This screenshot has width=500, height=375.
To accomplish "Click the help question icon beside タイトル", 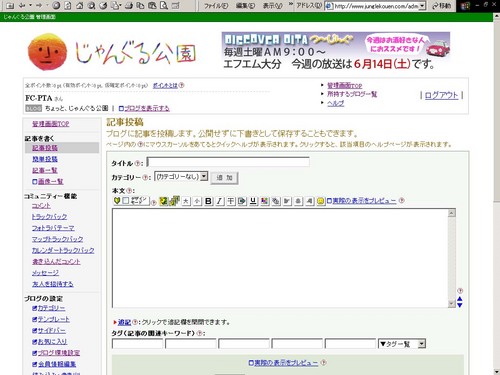I will (137, 163).
